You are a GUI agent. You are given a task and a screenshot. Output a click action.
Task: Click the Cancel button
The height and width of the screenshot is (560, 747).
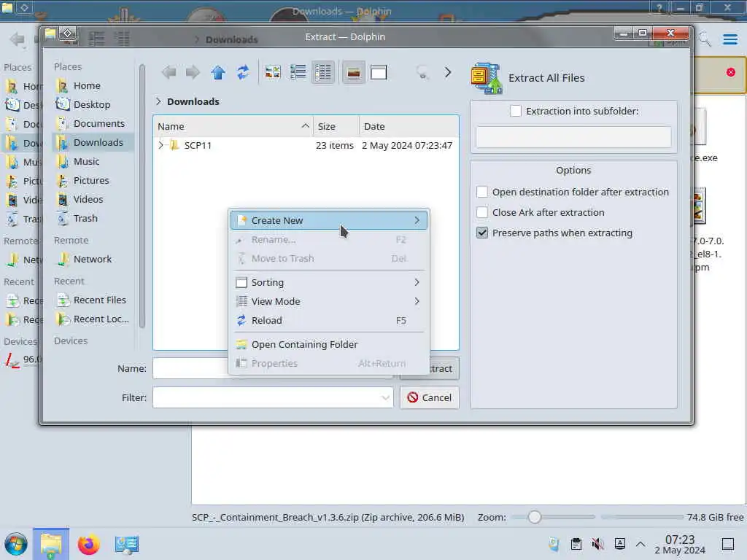430,397
